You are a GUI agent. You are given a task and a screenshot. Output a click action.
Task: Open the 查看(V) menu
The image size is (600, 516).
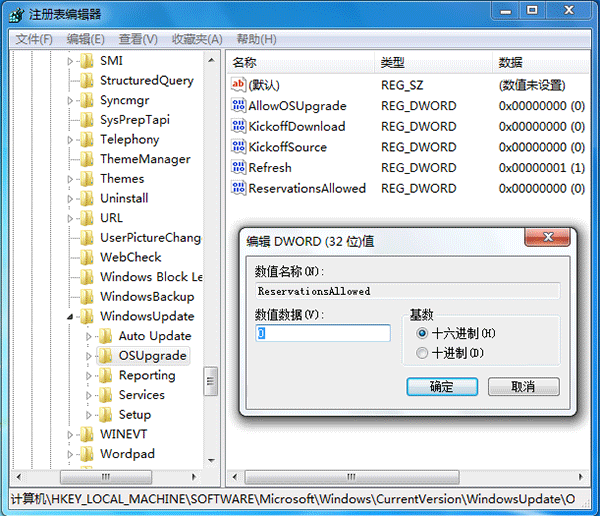point(138,39)
